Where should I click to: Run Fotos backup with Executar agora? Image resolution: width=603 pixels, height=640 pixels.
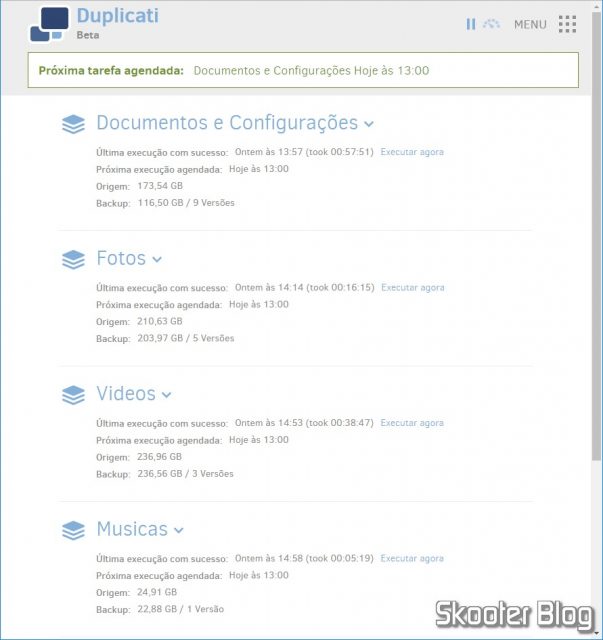(x=413, y=287)
